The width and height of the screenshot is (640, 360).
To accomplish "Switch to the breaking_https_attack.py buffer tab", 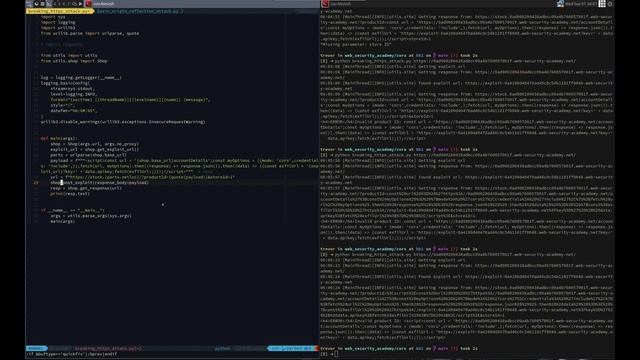I will click(60, 11).
